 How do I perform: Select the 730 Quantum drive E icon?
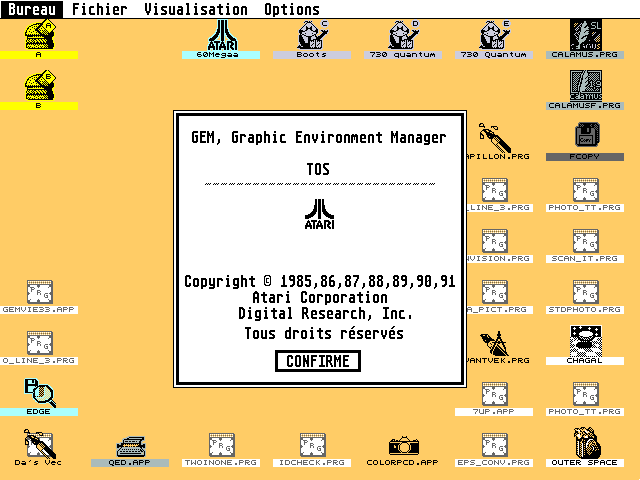495,36
